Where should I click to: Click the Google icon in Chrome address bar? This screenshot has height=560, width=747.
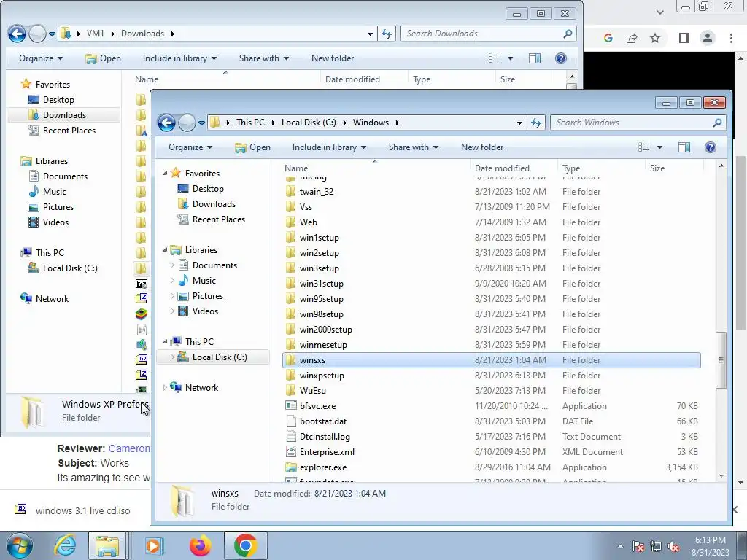click(x=608, y=38)
